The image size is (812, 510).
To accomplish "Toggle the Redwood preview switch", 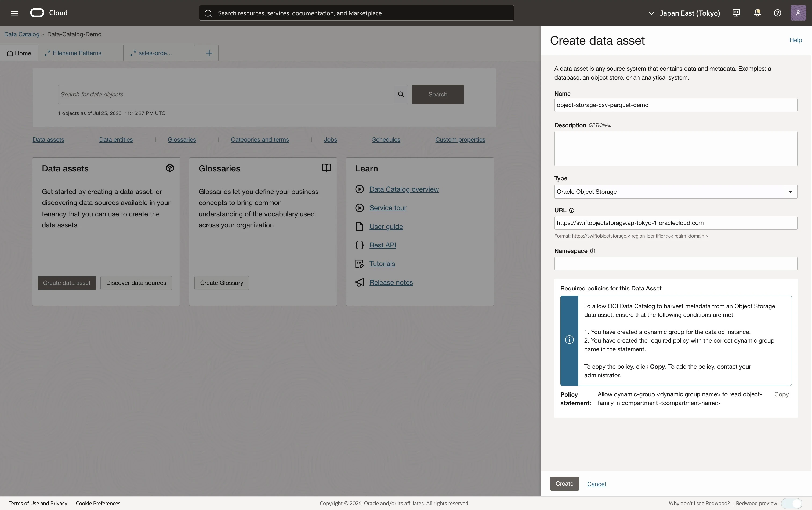I will [x=791, y=503].
